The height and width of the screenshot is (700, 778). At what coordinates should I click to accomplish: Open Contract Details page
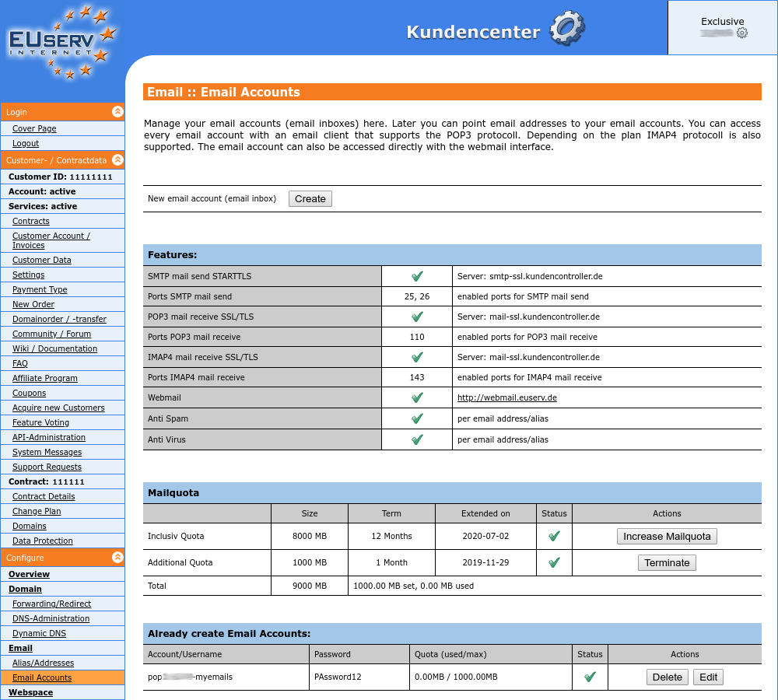pos(44,496)
